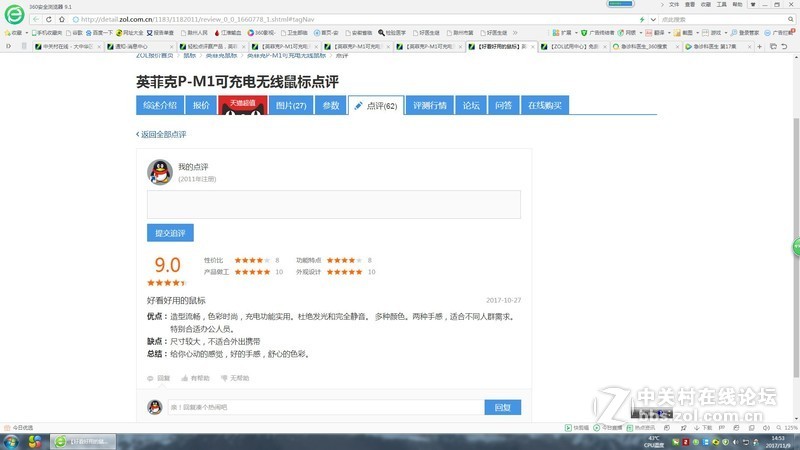The image size is (800, 450).
Task: Switch to the 综述介绍 tab
Action: pos(160,105)
